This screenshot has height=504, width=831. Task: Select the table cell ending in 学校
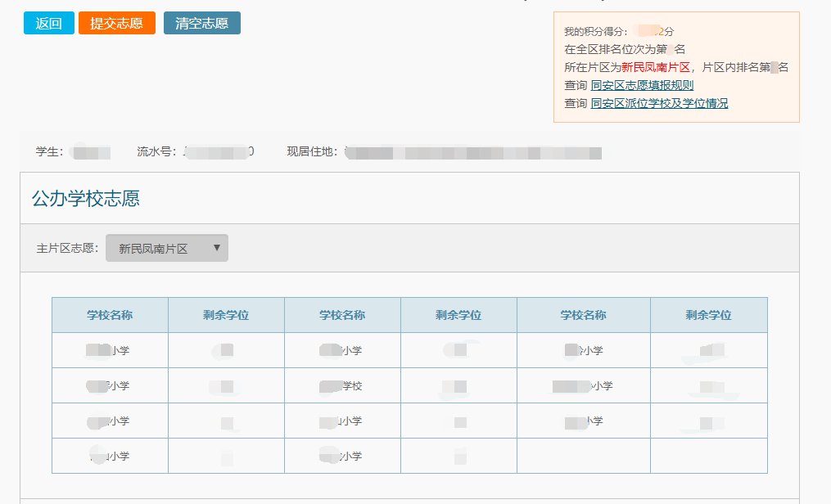(342, 385)
